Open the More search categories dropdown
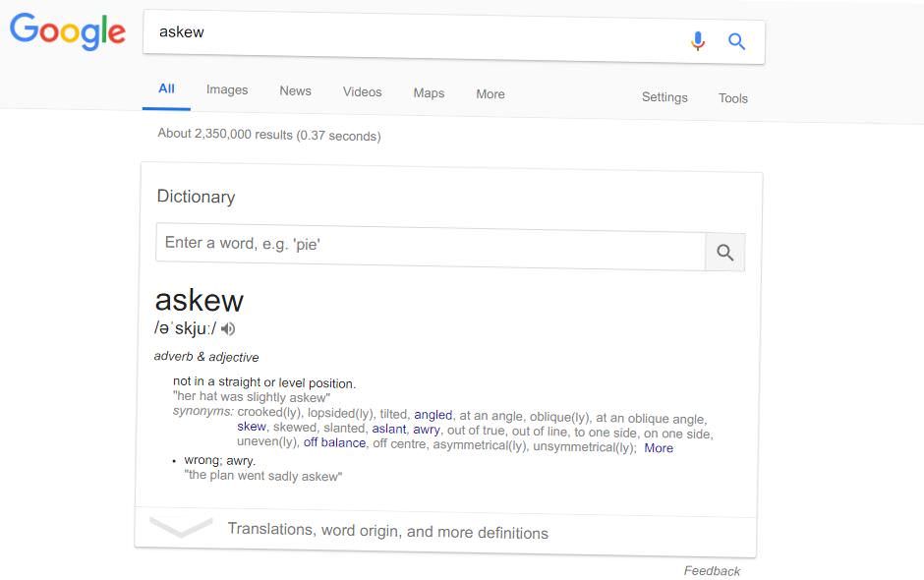924x580 pixels. click(x=491, y=94)
